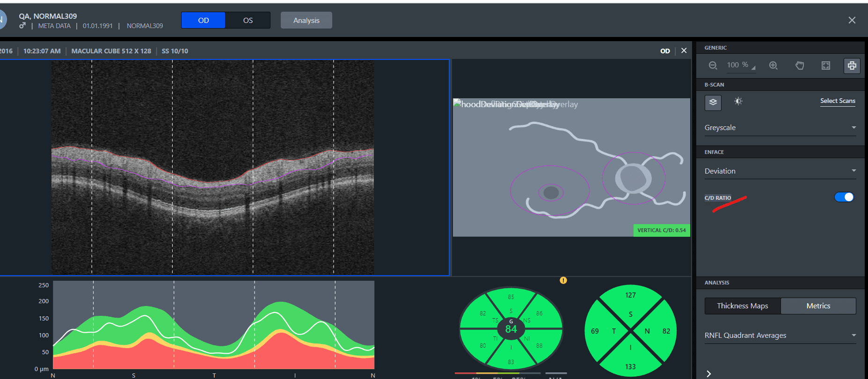Click the VERTICAL C/D: 0.54 label

[x=662, y=230]
